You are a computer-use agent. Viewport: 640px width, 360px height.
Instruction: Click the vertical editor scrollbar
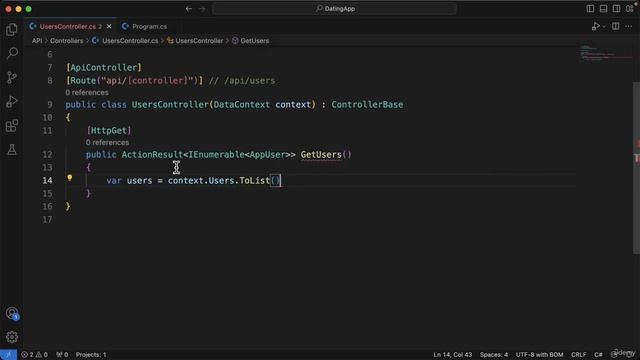[x=637, y=167]
